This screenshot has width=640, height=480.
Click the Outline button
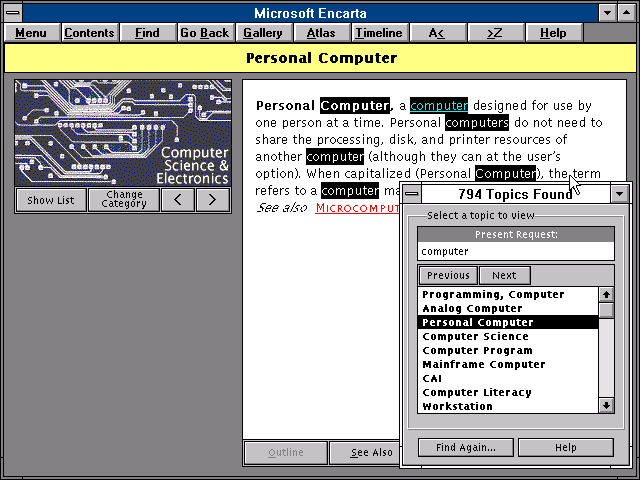point(286,452)
